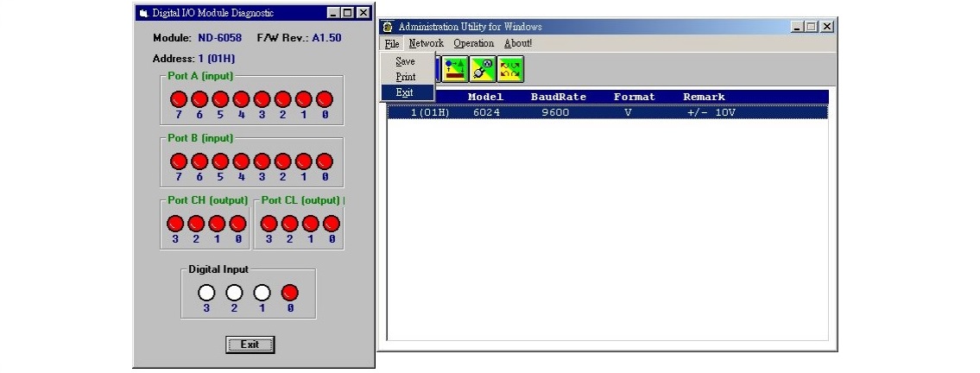Click the ND-6058 module name
Image resolution: width=980 pixels, height=373 pixels.
click(220, 38)
